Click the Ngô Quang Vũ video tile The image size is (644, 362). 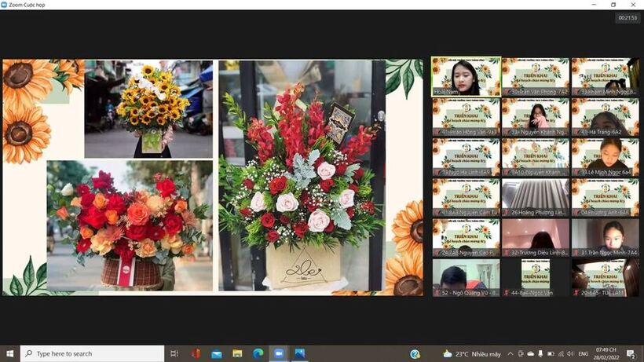[x=467, y=277]
